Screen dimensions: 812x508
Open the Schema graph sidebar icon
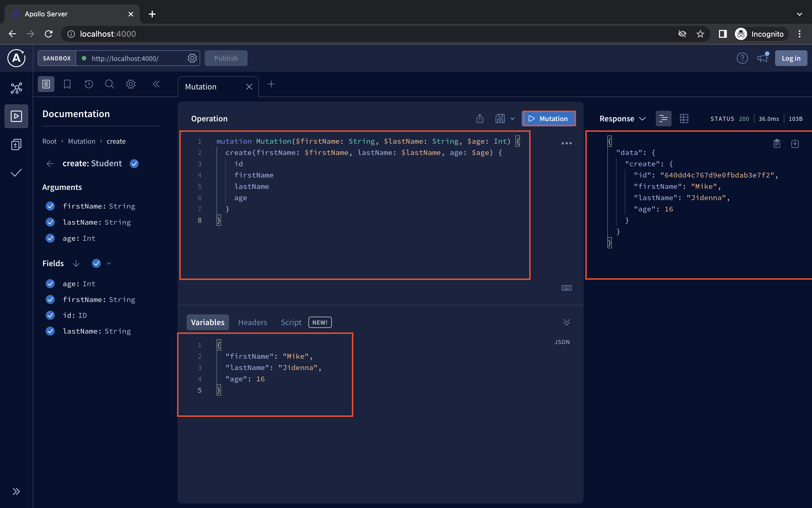pyautogui.click(x=16, y=88)
